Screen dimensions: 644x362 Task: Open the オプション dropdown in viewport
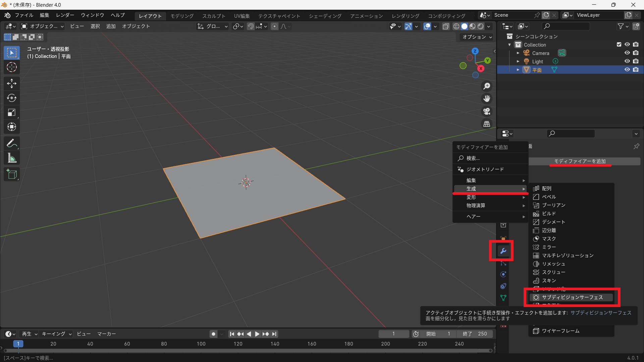click(477, 37)
